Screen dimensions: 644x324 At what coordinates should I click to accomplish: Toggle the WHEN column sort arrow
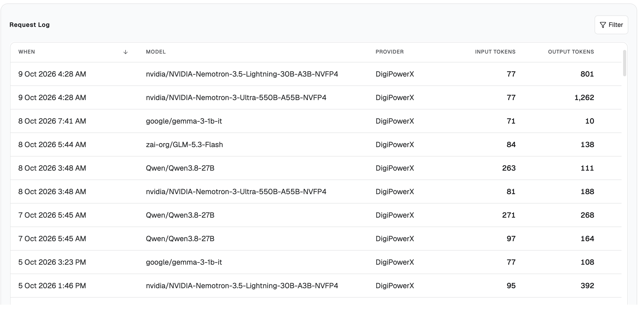[x=126, y=52]
